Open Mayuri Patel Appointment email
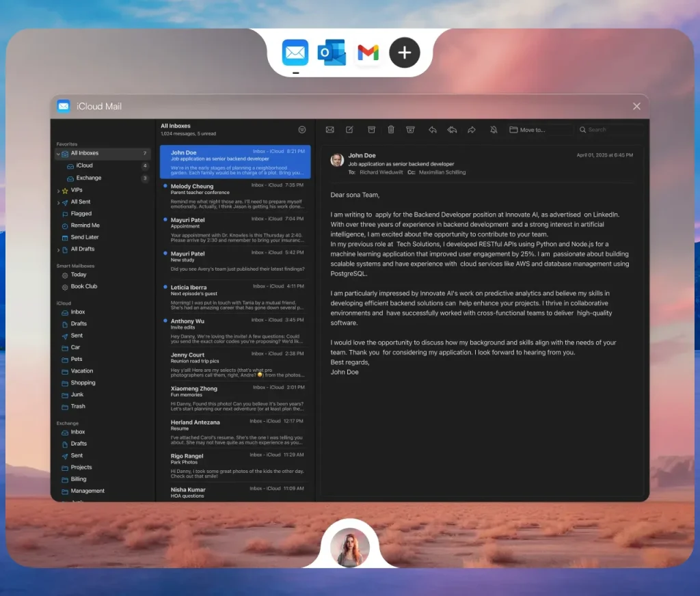The height and width of the screenshot is (596, 700). [x=235, y=230]
